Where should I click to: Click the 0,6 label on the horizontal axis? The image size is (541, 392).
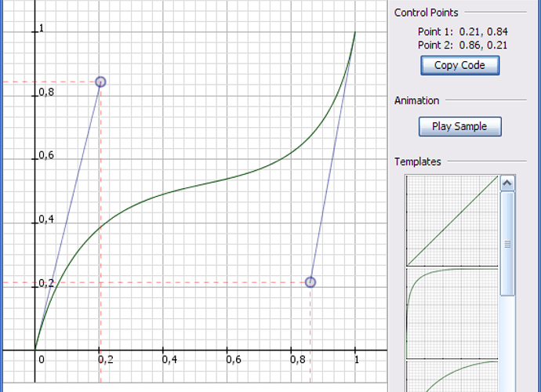pyautogui.click(x=234, y=360)
